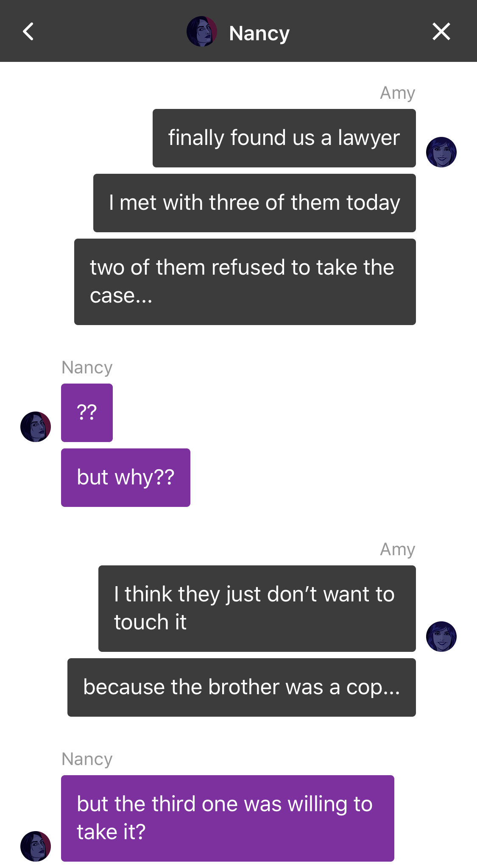Tap Nancy's avatar beside the last message
The image size is (477, 868).
click(x=36, y=846)
